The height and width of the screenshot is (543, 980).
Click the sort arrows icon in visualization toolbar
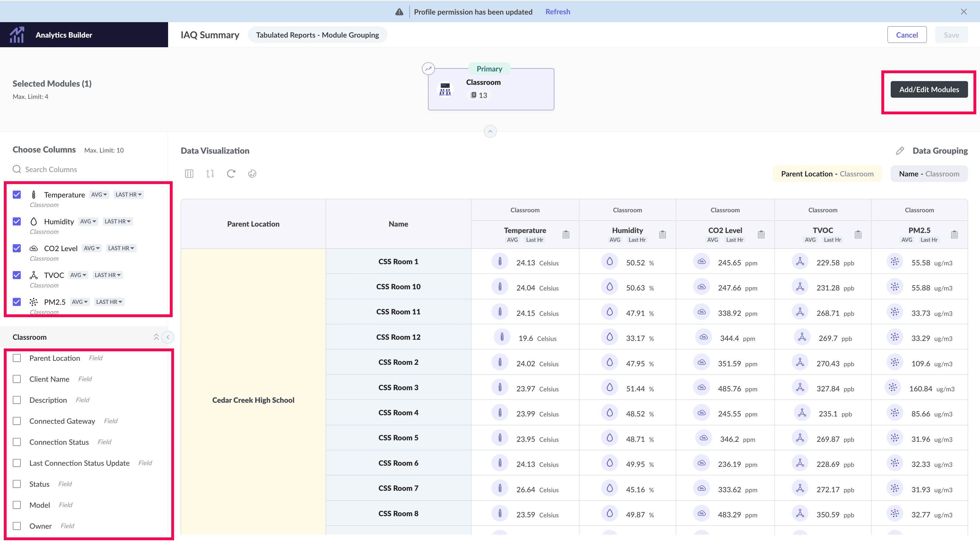pos(210,174)
